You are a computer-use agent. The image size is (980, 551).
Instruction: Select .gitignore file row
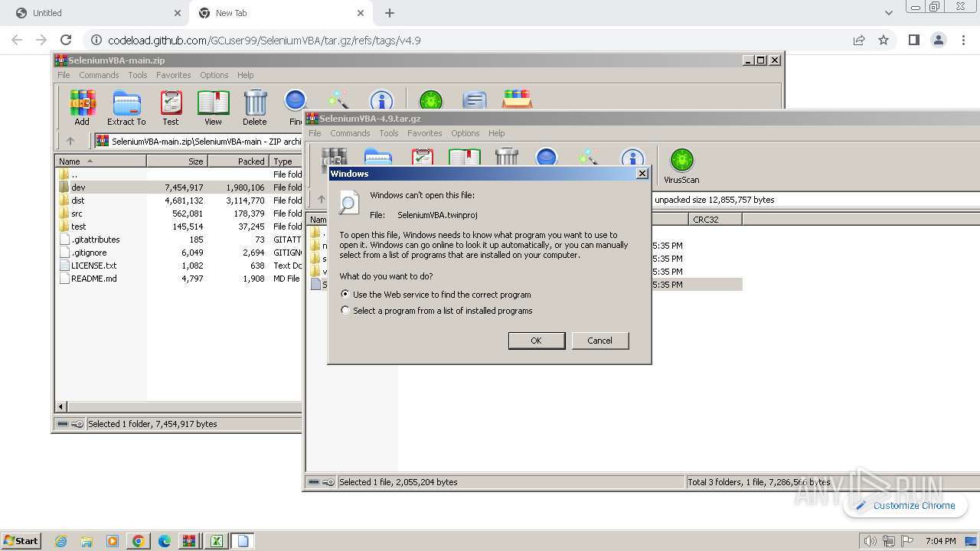pos(179,253)
